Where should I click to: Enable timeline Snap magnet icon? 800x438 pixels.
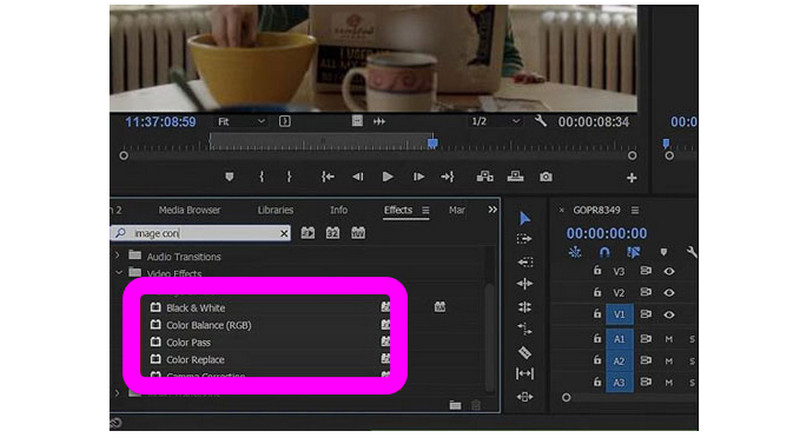(x=603, y=252)
